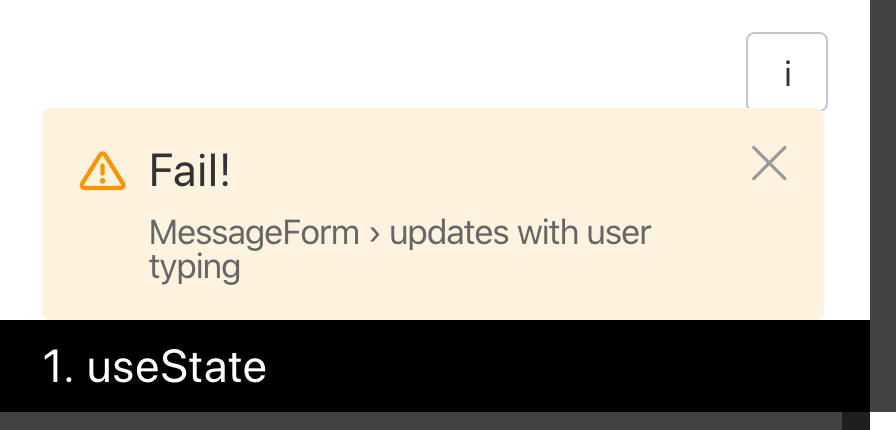Click the vertical dark scrollbar on the right edge
Viewport: 896px width, 430px height.
click(x=883, y=205)
